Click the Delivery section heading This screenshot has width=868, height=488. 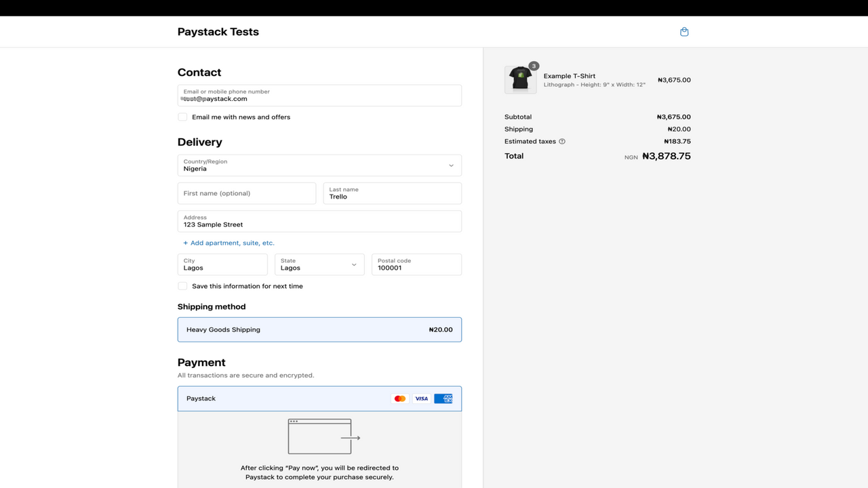click(200, 142)
